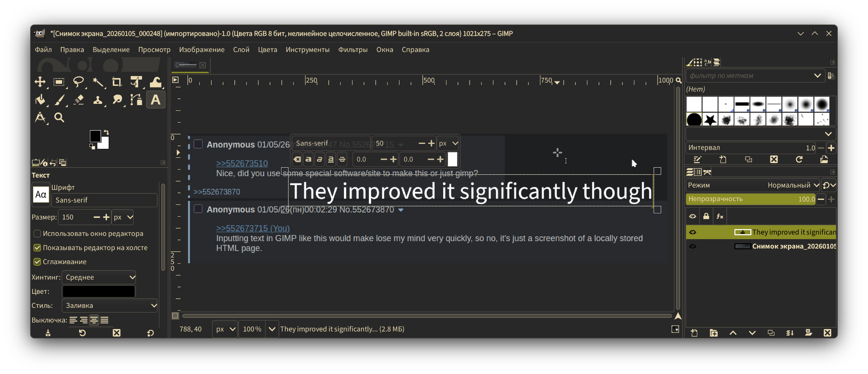Screen dimensions: 868x374
Task: Open the brush tag assignment dropdown
Action: point(761,134)
